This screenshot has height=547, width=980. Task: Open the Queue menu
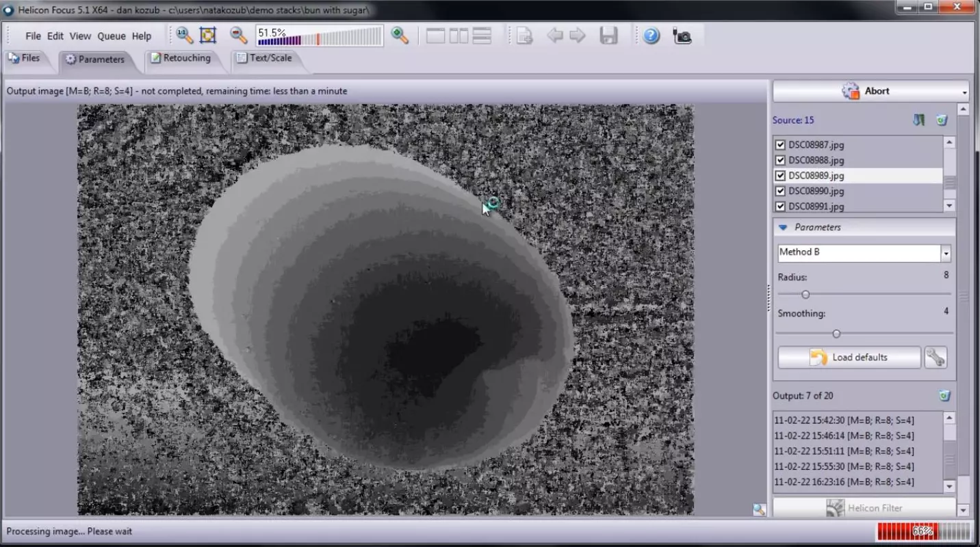click(x=112, y=36)
